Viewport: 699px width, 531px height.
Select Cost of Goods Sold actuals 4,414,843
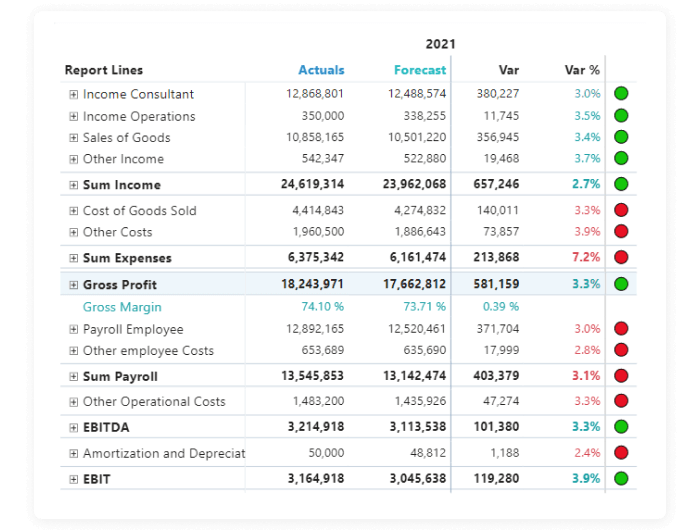(x=318, y=210)
